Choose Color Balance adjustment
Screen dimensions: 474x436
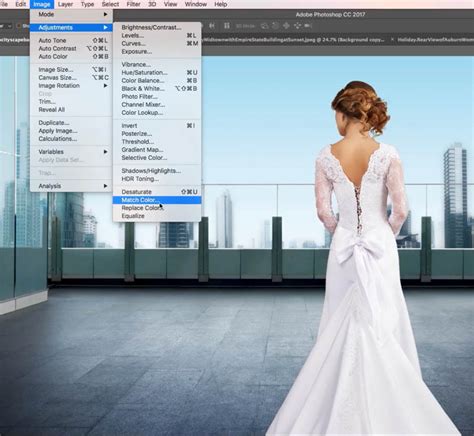pyautogui.click(x=157, y=80)
